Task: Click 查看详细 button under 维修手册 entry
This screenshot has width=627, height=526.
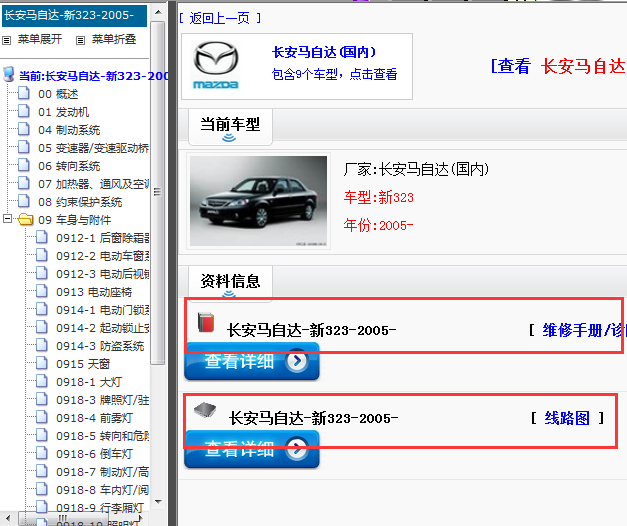Action: (252, 361)
